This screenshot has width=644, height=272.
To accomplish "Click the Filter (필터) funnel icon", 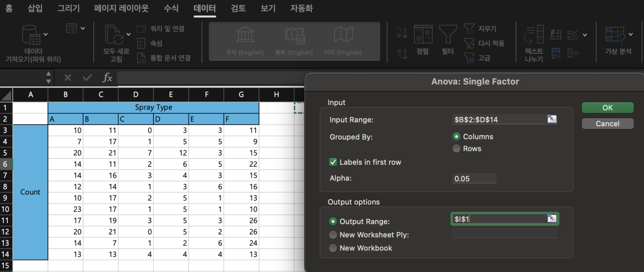I will click(448, 35).
